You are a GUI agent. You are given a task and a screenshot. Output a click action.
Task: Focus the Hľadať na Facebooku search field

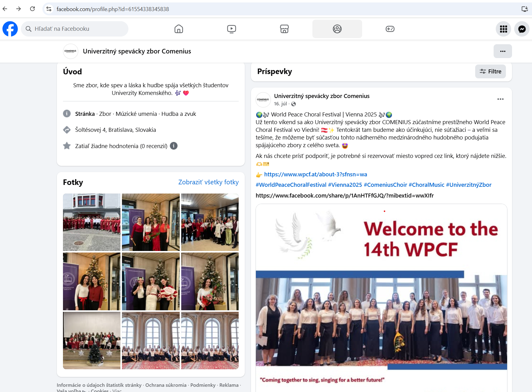coord(75,29)
